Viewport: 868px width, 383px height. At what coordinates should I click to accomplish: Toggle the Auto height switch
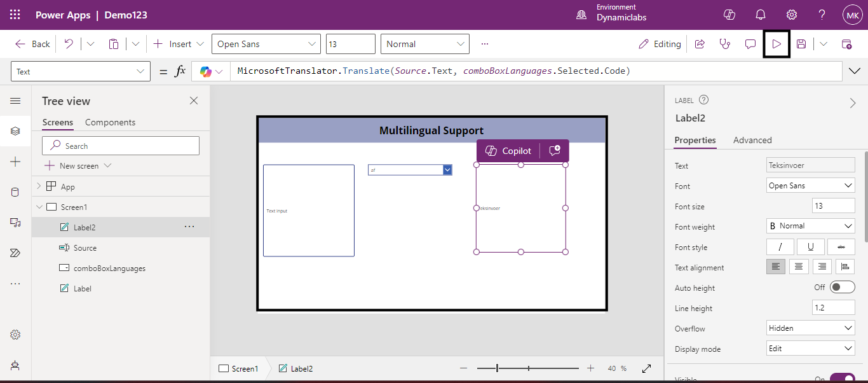[x=843, y=288]
